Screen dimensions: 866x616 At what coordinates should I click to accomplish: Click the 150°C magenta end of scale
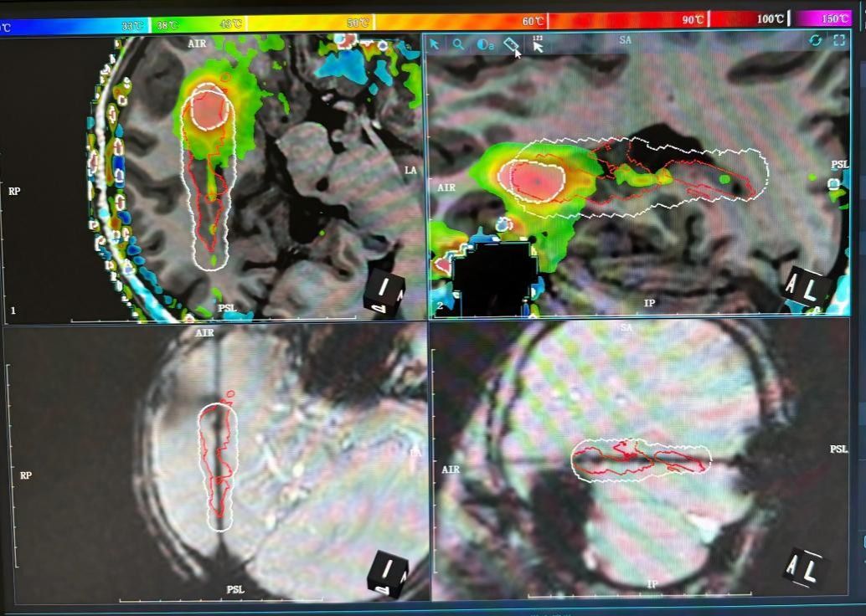coord(835,18)
